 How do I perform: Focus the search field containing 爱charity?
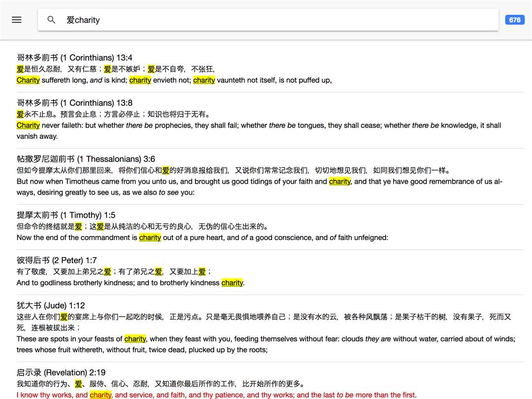[268, 20]
